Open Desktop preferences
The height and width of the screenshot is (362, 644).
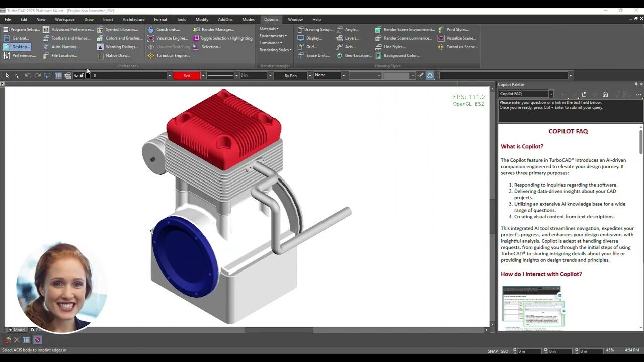click(x=17, y=47)
